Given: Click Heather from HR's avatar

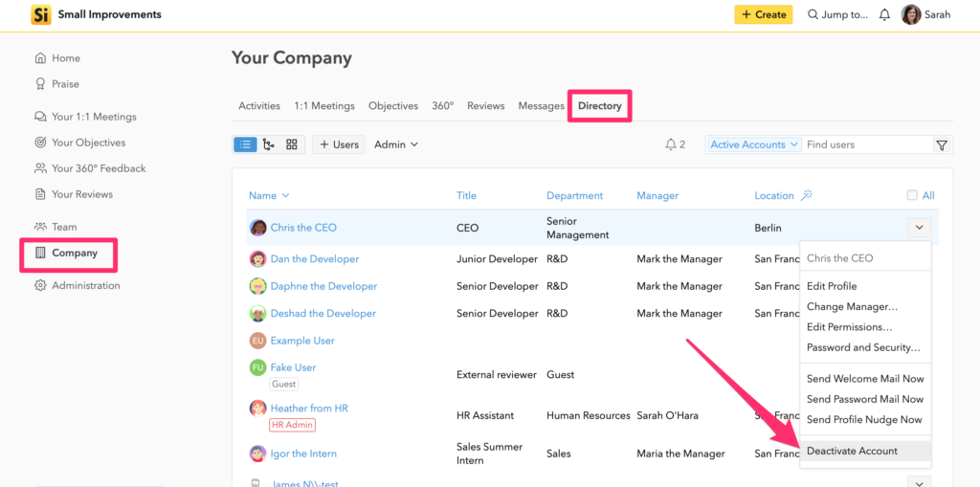Looking at the screenshot, I should click(258, 409).
